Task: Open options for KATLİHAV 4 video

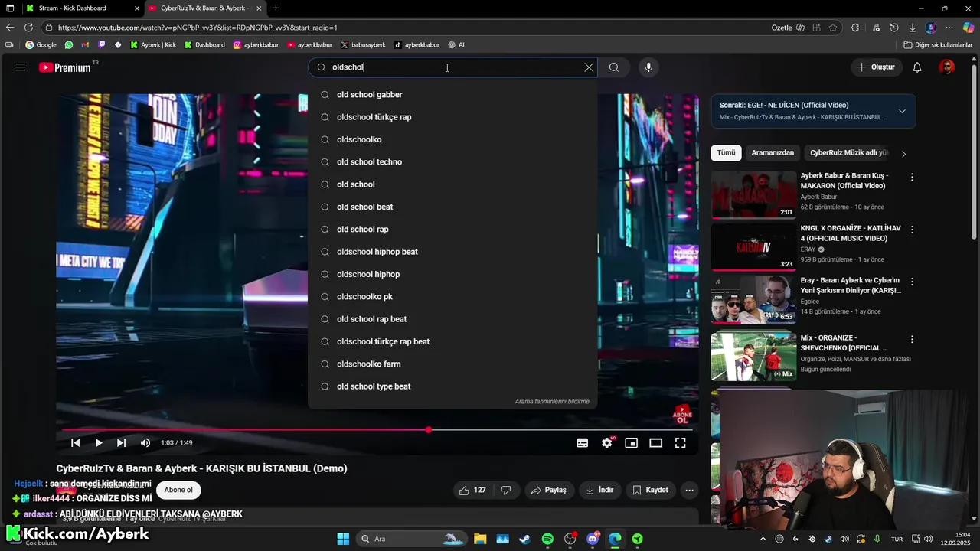Action: [x=912, y=230]
